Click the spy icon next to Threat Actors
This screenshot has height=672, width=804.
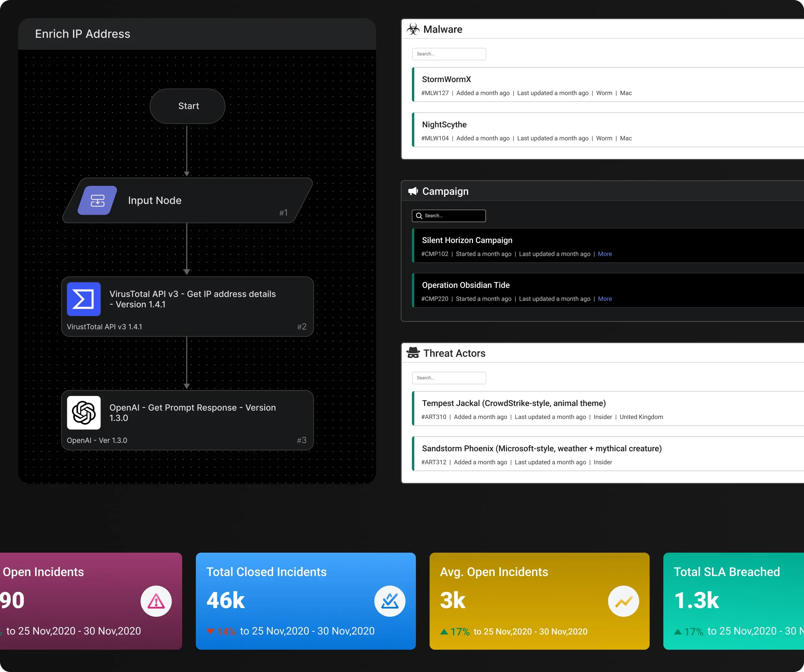[413, 353]
